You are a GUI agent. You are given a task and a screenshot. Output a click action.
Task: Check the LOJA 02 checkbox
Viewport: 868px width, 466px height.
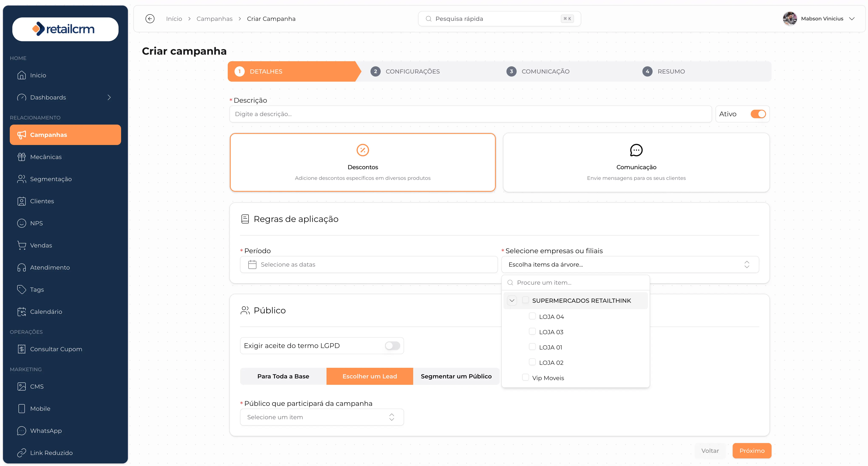pos(532,362)
